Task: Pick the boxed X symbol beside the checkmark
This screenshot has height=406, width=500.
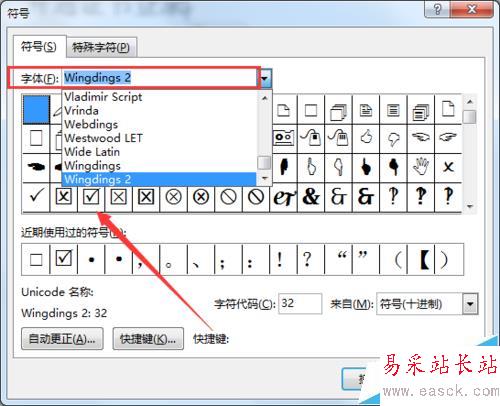Action: coord(64,197)
